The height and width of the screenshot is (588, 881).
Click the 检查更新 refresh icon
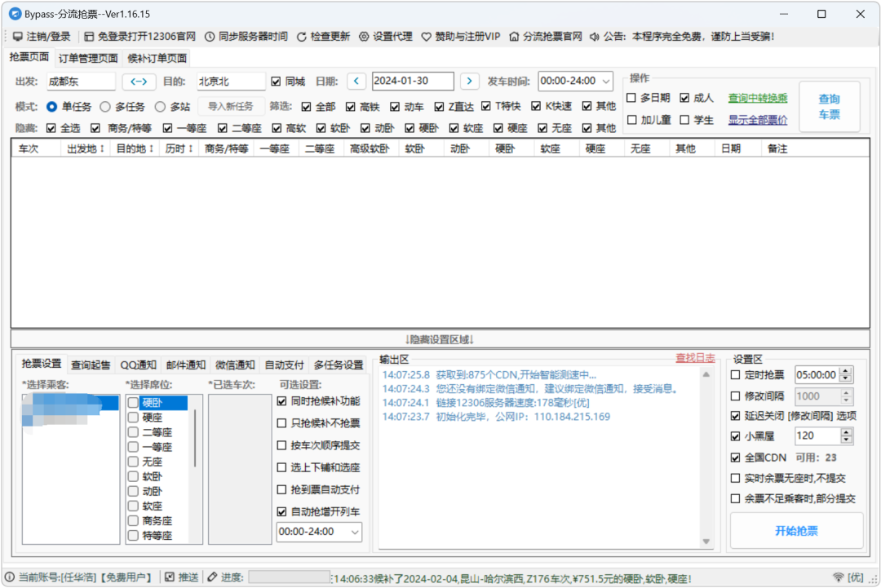pyautogui.click(x=302, y=37)
